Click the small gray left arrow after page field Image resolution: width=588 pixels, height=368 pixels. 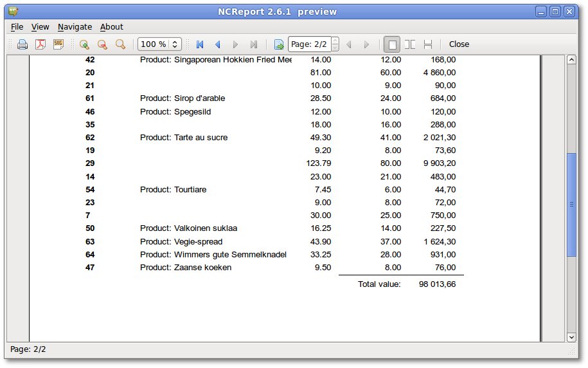click(x=349, y=44)
